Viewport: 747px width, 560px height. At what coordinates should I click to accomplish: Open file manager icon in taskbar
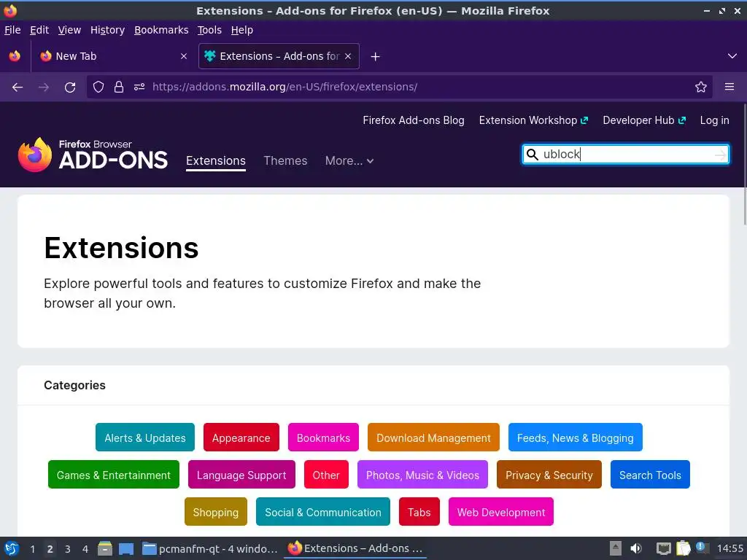(x=105, y=548)
